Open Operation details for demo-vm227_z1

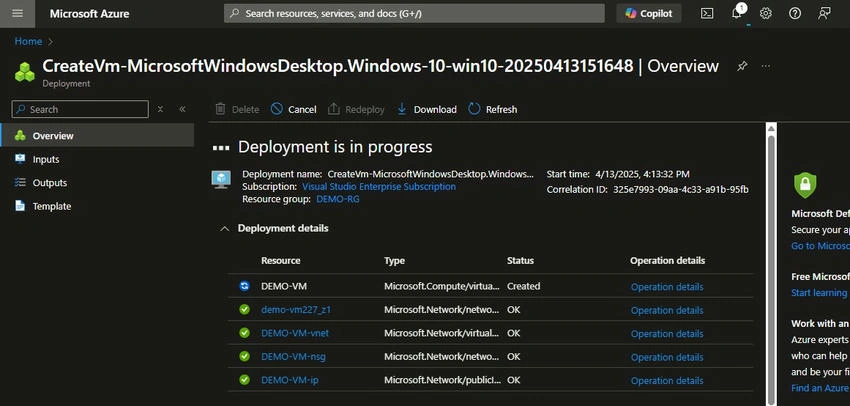pos(667,310)
